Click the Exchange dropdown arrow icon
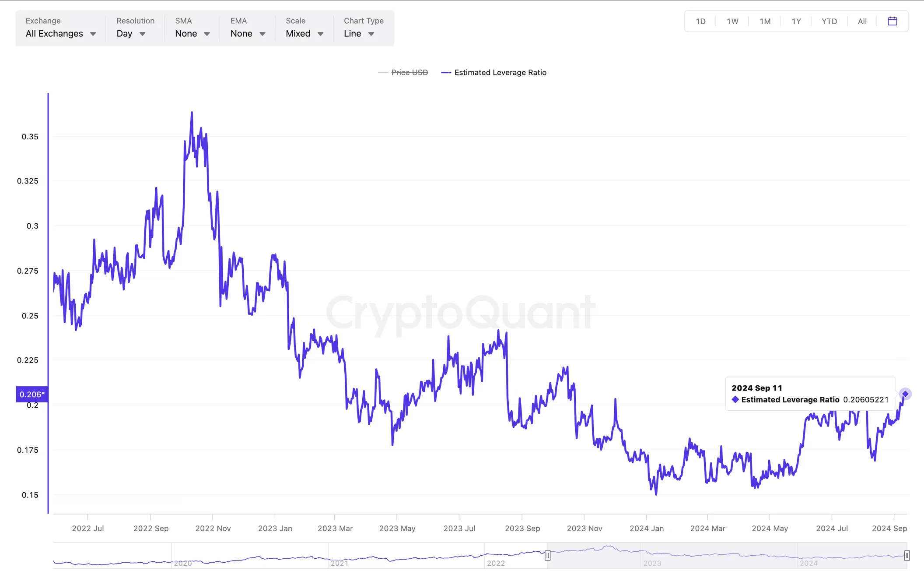924x578 pixels. pos(93,34)
